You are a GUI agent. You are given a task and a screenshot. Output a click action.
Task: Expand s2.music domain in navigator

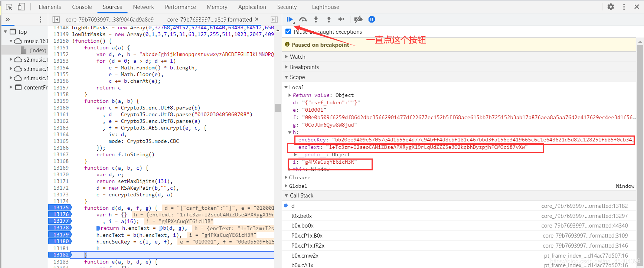point(11,59)
